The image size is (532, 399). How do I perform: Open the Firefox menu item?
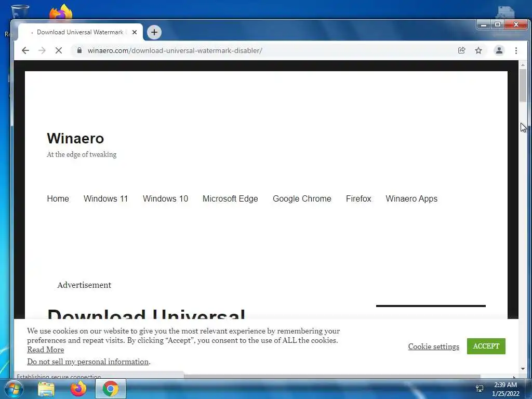(x=358, y=198)
